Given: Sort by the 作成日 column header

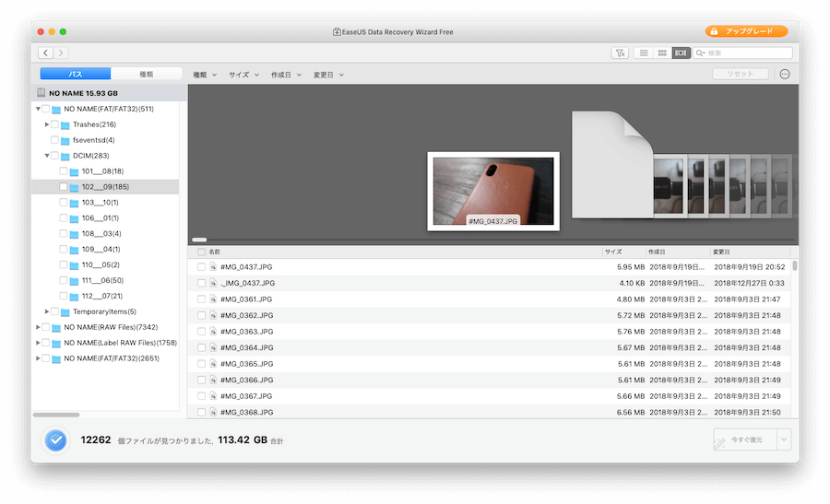Looking at the screenshot, I should pos(657,252).
